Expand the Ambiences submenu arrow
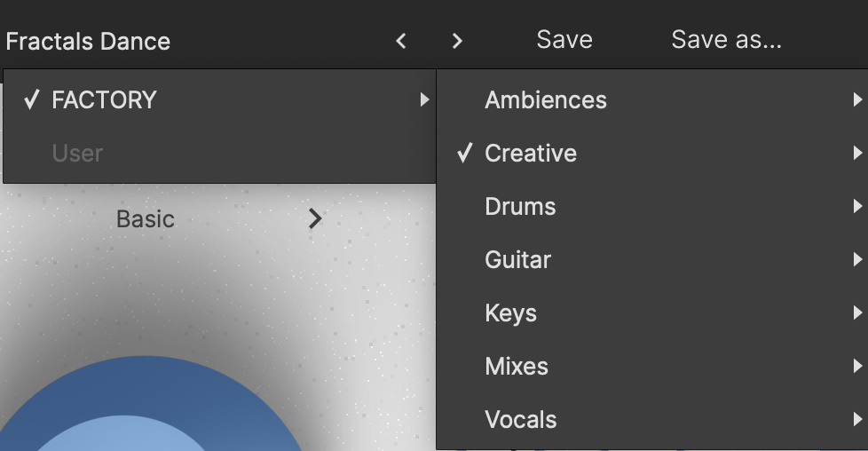Viewport: 868px width, 451px height. click(856, 100)
